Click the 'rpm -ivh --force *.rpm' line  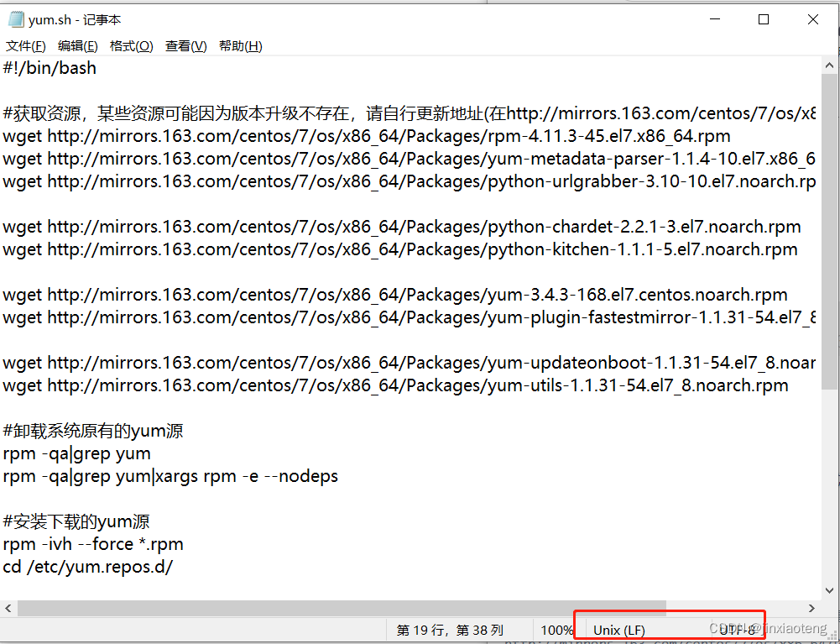pyautogui.click(x=93, y=544)
